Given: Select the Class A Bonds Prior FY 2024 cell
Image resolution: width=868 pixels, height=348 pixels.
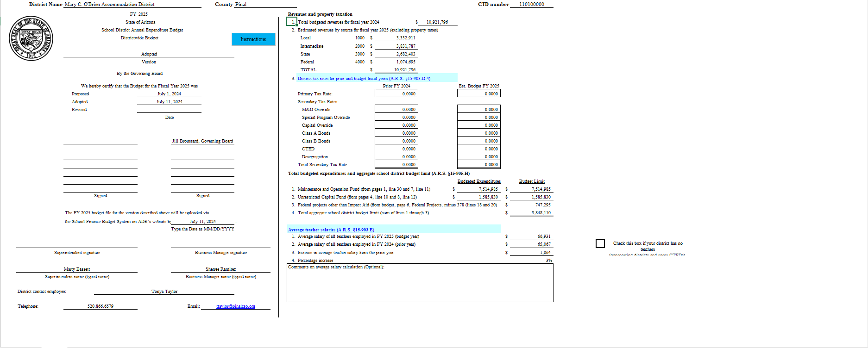Looking at the screenshot, I should tap(396, 133).
